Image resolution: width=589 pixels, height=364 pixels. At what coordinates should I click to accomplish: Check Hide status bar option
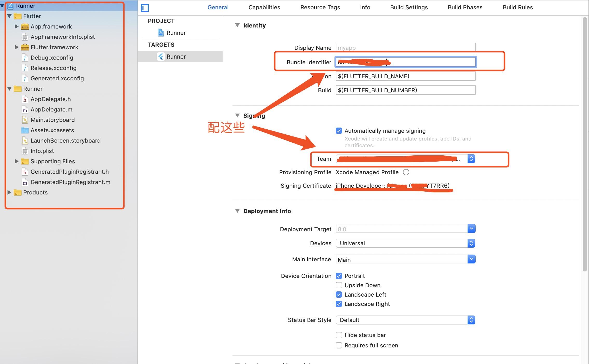[339, 335]
